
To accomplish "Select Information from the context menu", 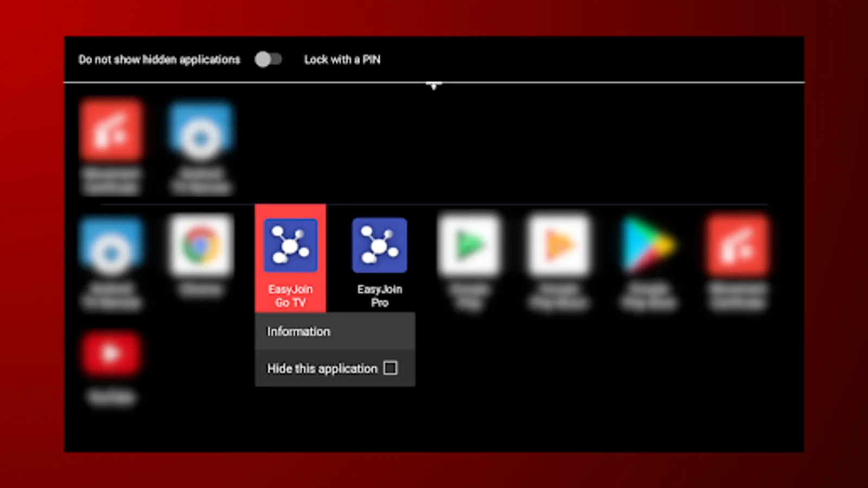I will (x=298, y=331).
